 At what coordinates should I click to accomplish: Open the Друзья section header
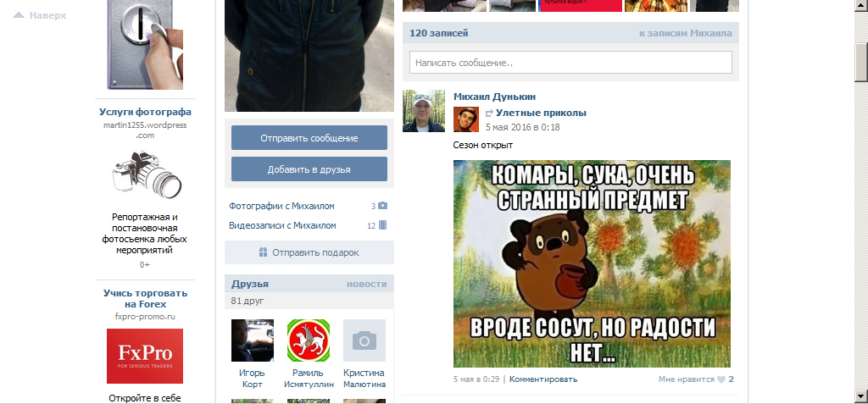click(250, 284)
